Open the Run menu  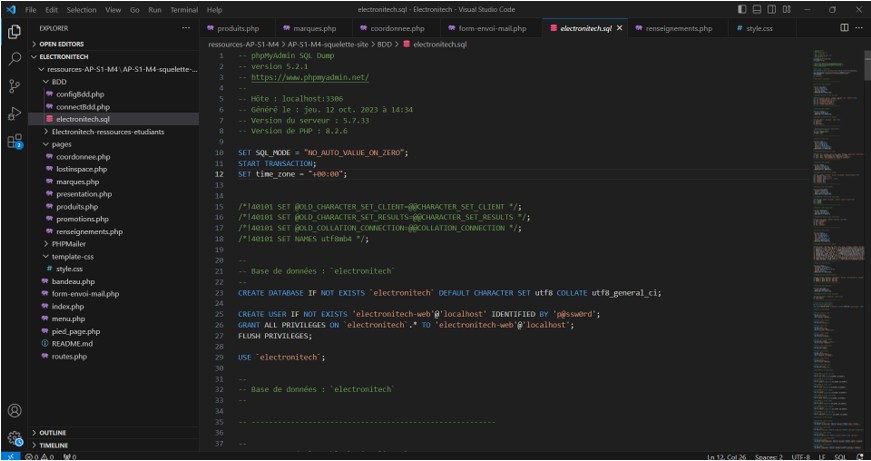pyautogui.click(x=155, y=10)
